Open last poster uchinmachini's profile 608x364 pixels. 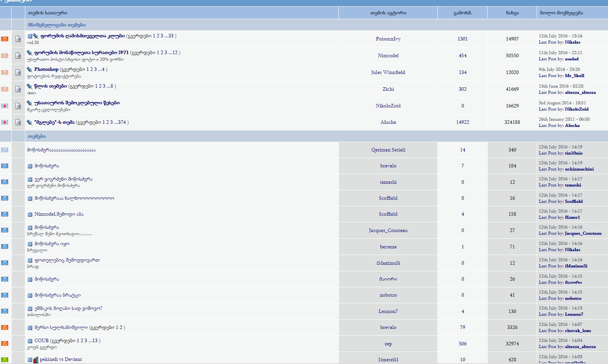click(x=580, y=169)
